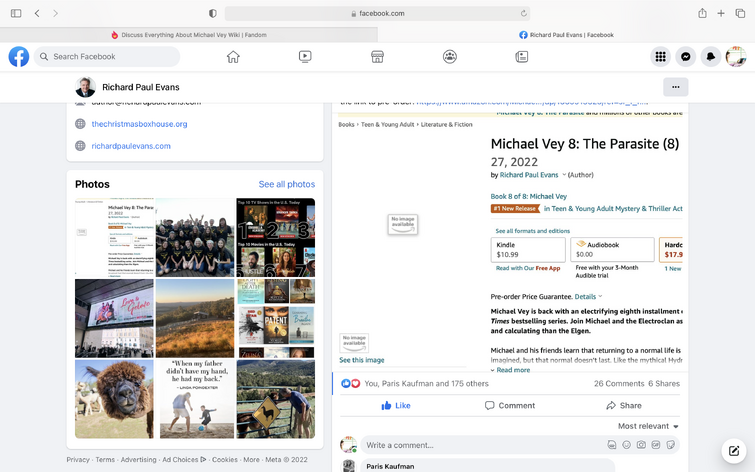This screenshot has width=755, height=472.
Task: Go forward in browser history
Action: [x=55, y=13]
